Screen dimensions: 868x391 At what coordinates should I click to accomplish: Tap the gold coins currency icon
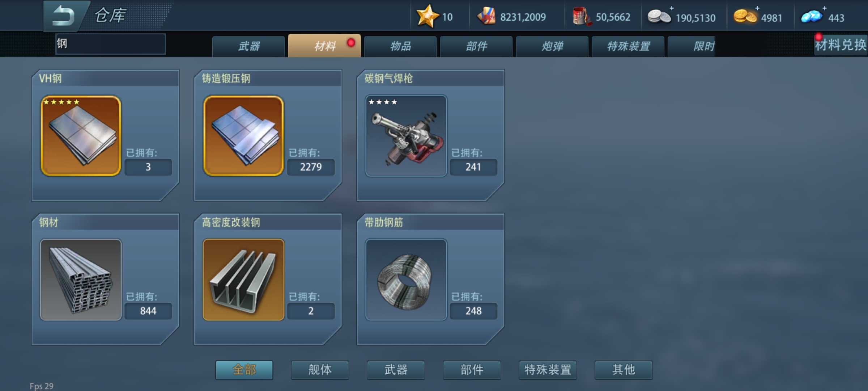(745, 17)
